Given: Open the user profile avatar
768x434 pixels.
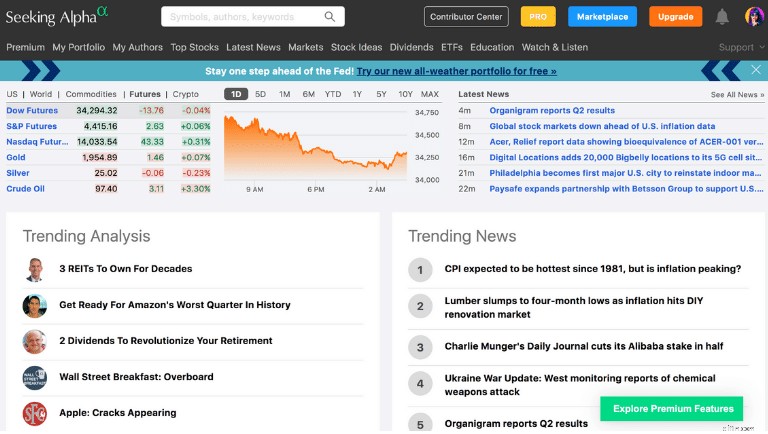Looking at the screenshot, I should [x=754, y=17].
